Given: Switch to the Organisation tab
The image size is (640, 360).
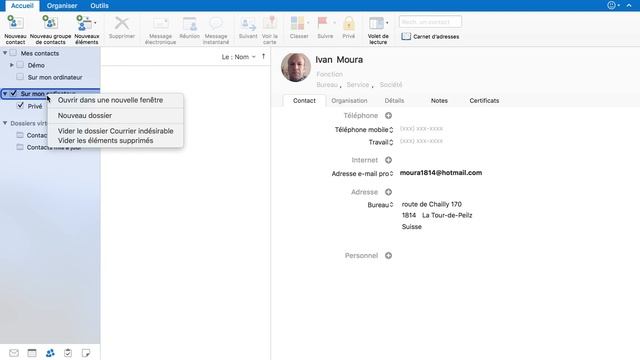Looking at the screenshot, I should [x=349, y=100].
